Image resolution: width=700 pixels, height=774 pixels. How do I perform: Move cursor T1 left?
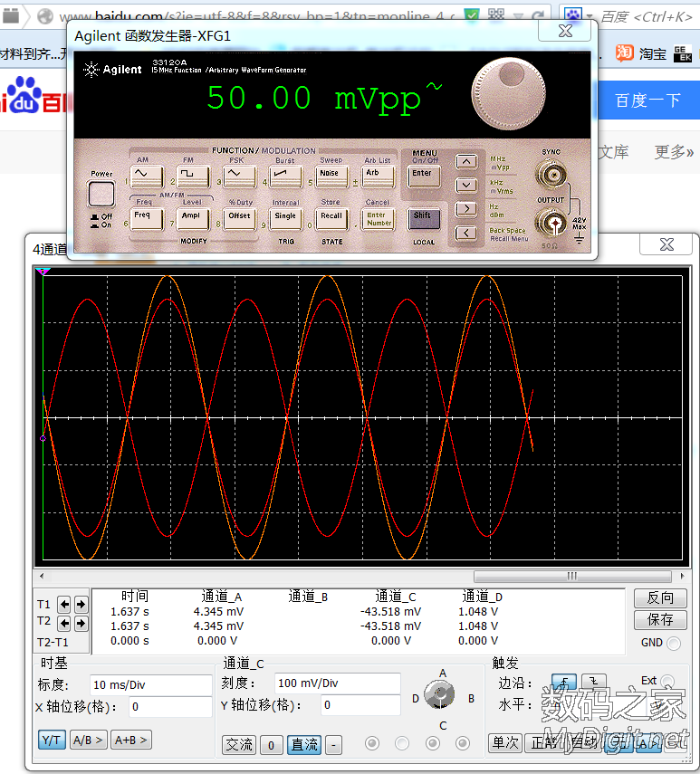[63, 604]
